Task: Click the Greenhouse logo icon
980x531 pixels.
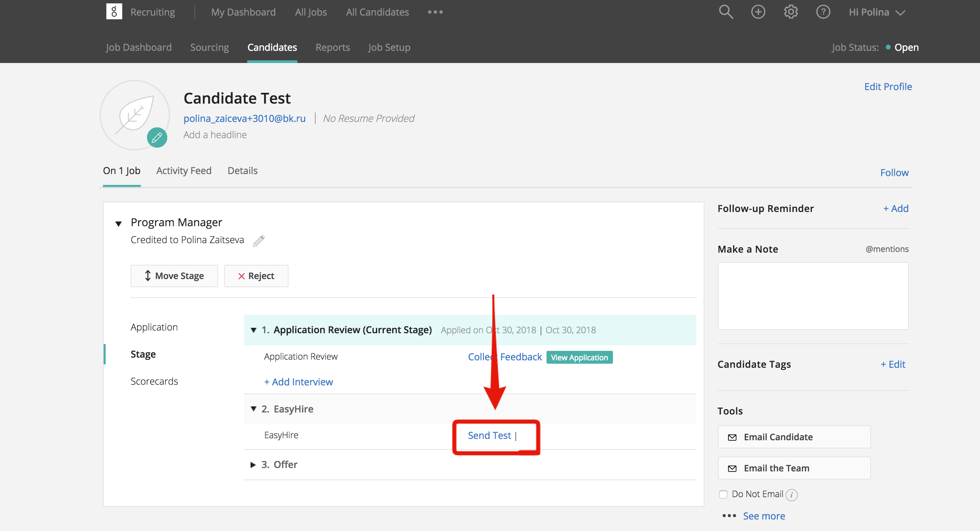Action: [114, 12]
